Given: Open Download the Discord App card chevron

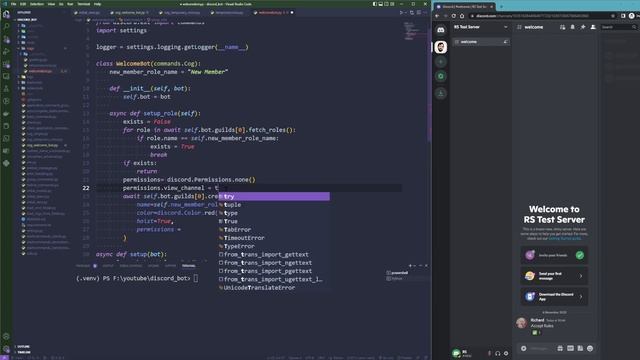Looking at the screenshot, I should pyautogui.click(x=581, y=297).
